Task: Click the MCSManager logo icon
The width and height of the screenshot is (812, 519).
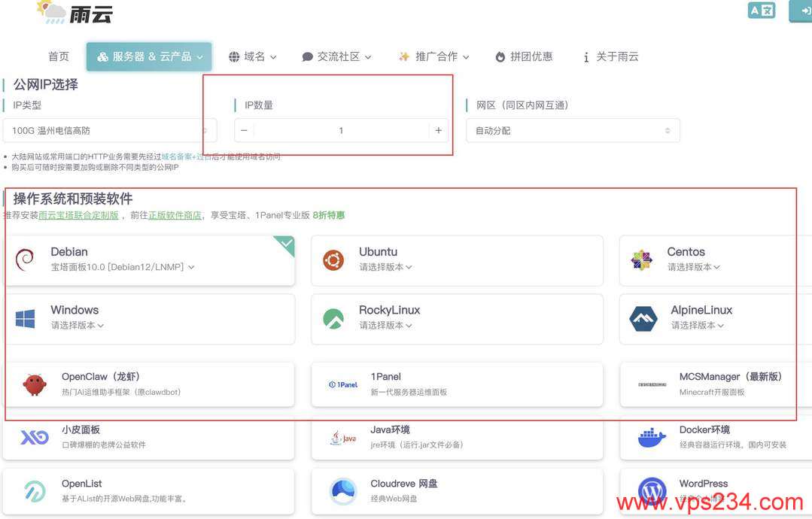Action: pos(652,384)
